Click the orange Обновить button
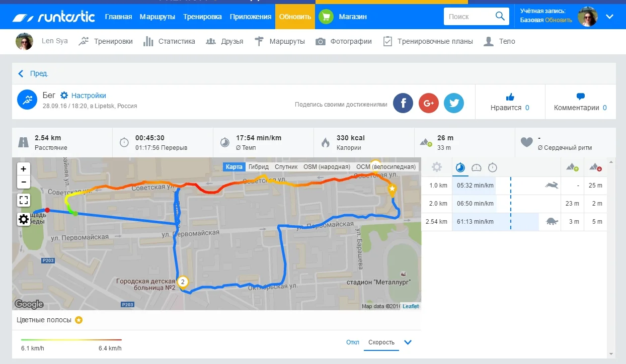The image size is (626, 364). click(x=295, y=17)
